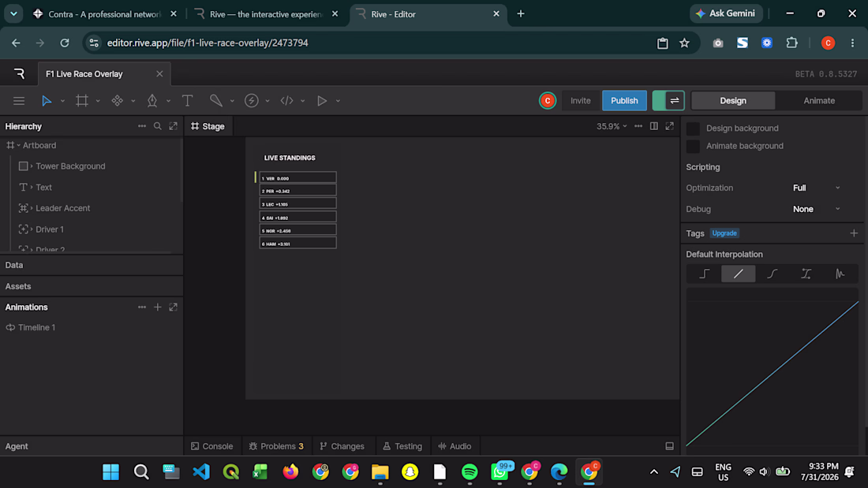Switch to Design mode
The width and height of the screenshot is (868, 488).
pyautogui.click(x=733, y=101)
